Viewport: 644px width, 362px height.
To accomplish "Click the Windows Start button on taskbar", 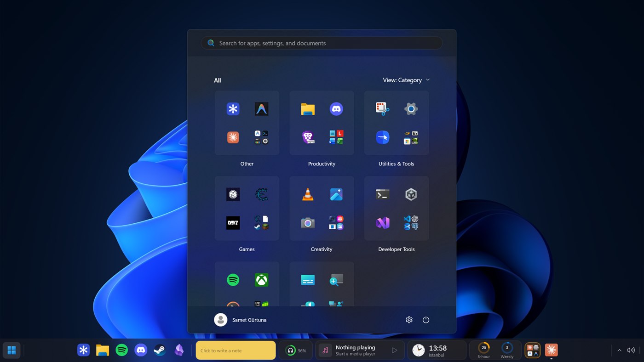I will pyautogui.click(x=12, y=351).
